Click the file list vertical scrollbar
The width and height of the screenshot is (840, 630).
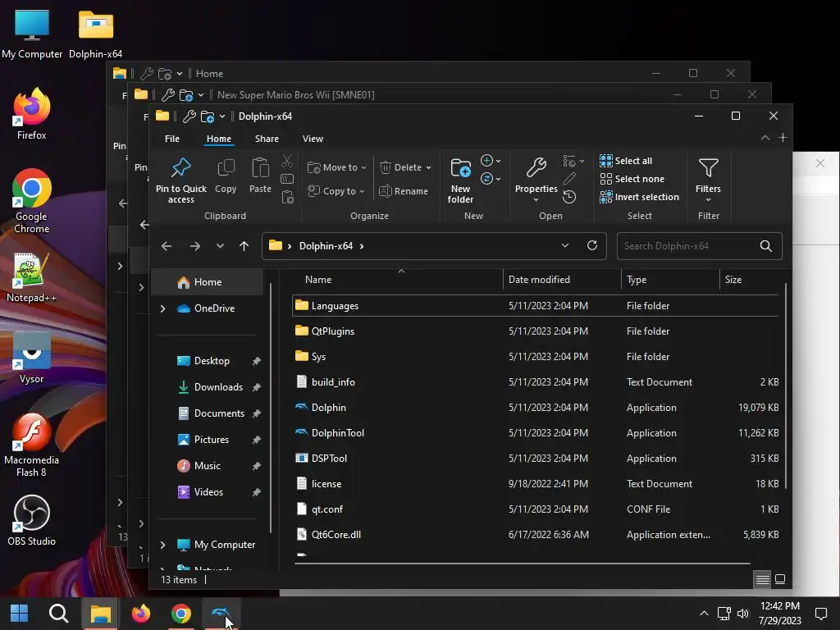point(786,386)
